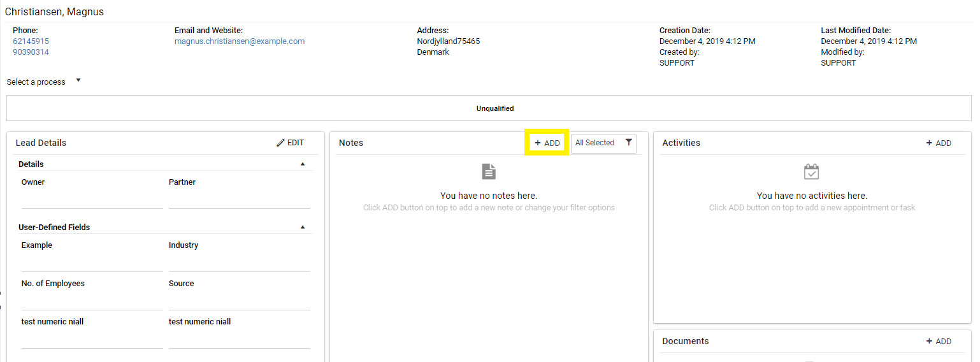980x362 pixels.
Task: Collapse the User-Defined Fields section
Action: (303, 227)
